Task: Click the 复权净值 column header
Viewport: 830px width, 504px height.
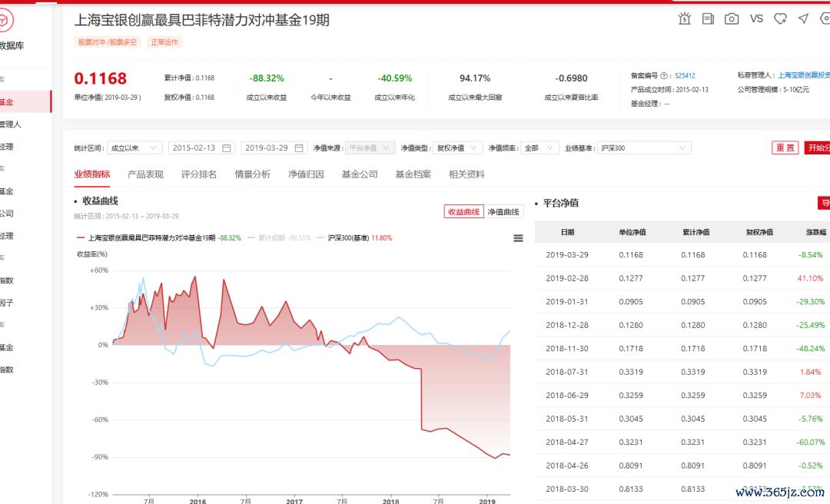Action: click(759, 233)
